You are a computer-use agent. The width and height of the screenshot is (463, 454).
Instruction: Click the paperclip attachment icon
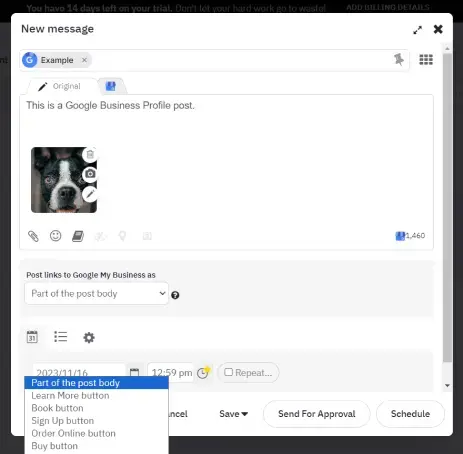[33, 236]
